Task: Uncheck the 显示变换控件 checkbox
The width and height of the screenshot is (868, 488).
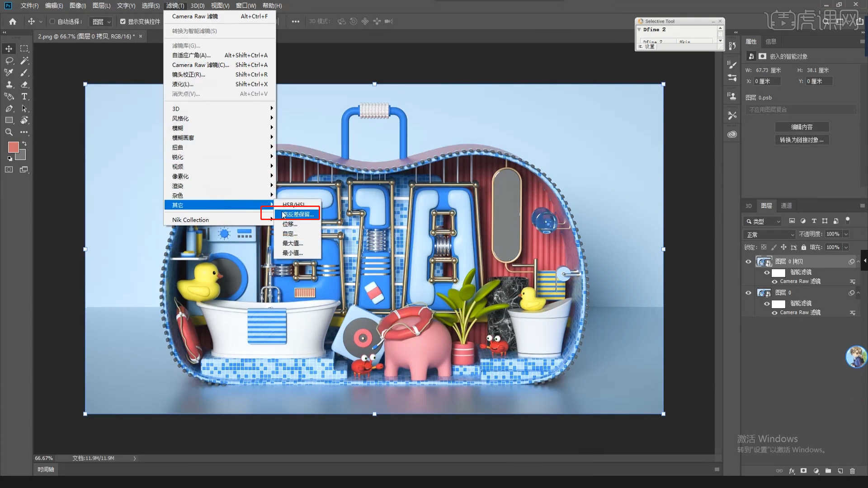Action: coord(123,21)
